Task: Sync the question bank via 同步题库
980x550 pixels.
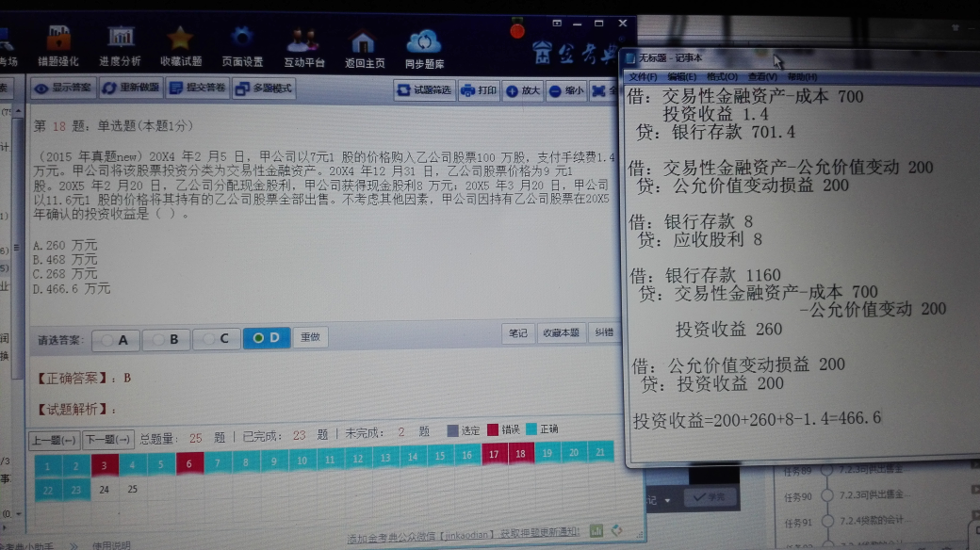Action: [x=423, y=42]
